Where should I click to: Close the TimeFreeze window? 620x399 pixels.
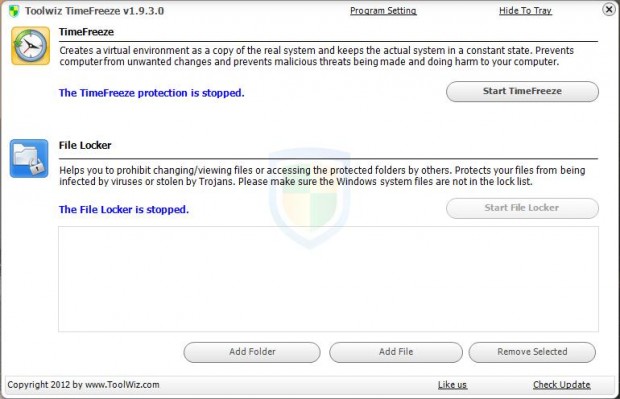pyautogui.click(x=609, y=9)
